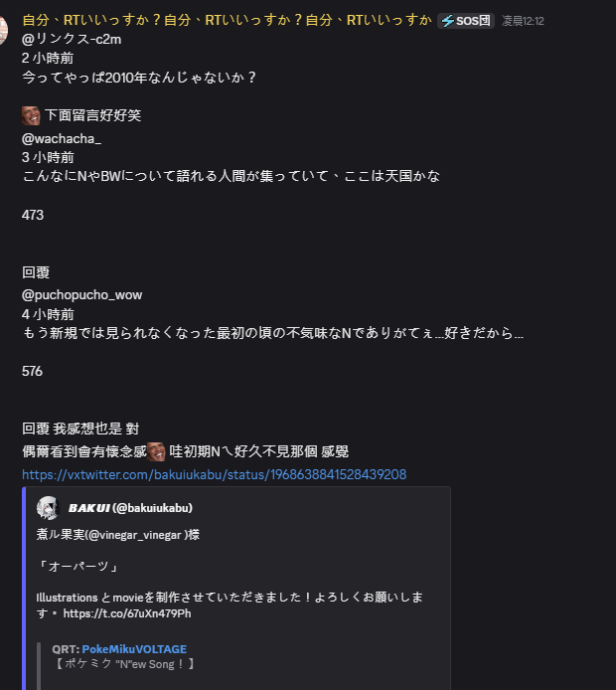
Task: Click the @vinegar_vinegar mention in the embed
Action: click(x=133, y=534)
